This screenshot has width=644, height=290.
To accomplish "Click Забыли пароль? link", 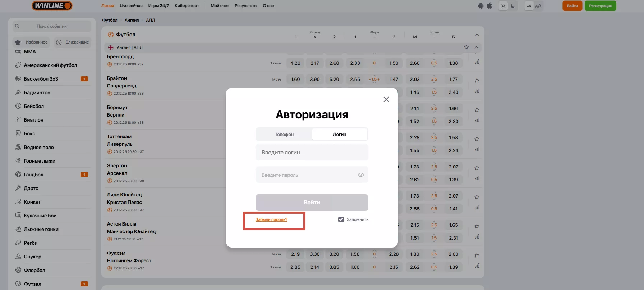I will 271,219.
